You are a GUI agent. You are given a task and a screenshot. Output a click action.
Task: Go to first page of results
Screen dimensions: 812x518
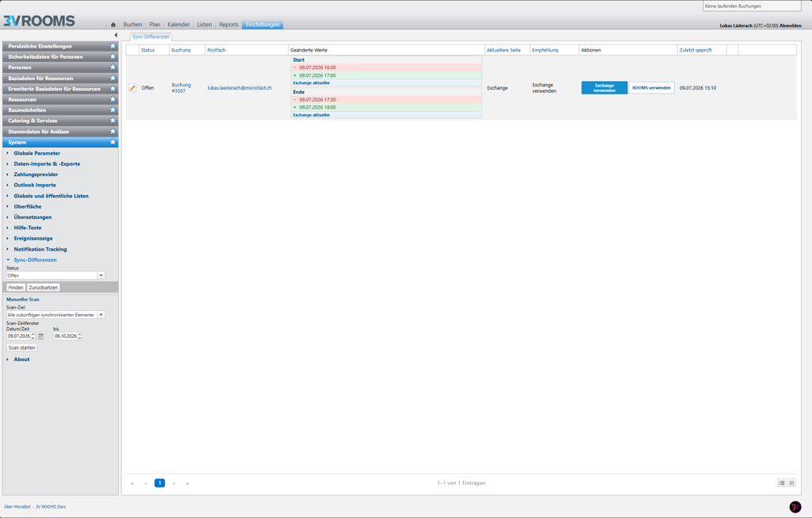click(x=132, y=483)
